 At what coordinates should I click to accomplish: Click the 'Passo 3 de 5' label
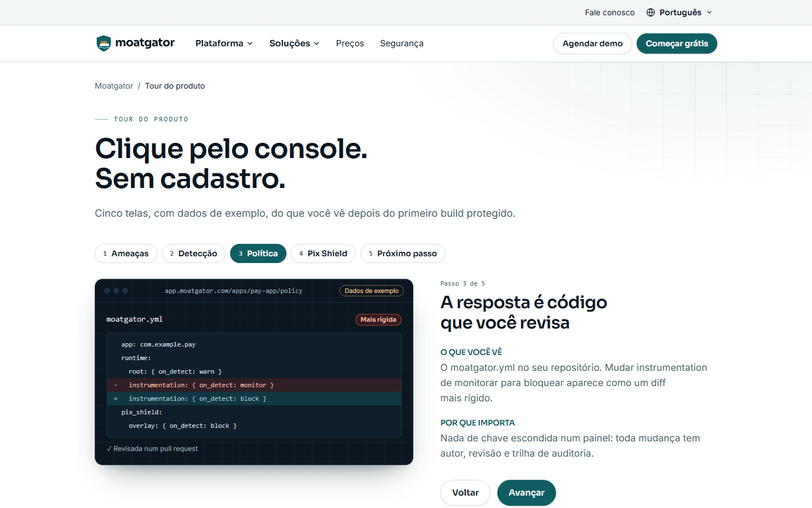[462, 283]
